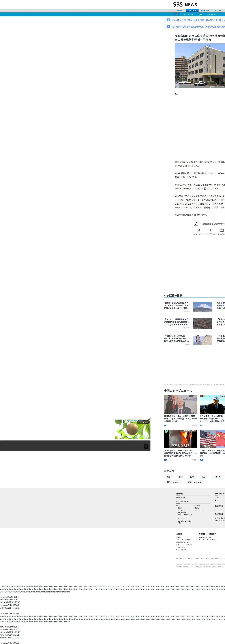Image resolution: width=225 pixels, height=644 pixels.
Task: Switch to the SBS TV tab
Action: (x=179, y=11)
